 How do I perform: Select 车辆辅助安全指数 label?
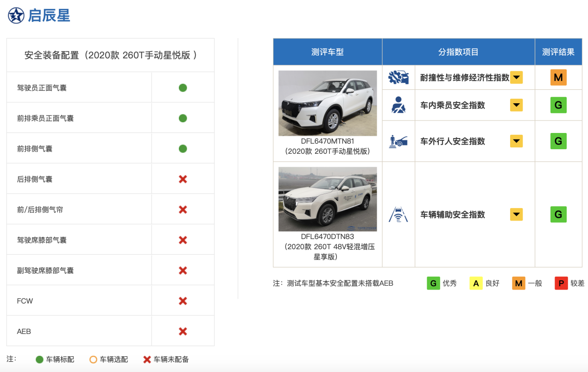coord(453,214)
